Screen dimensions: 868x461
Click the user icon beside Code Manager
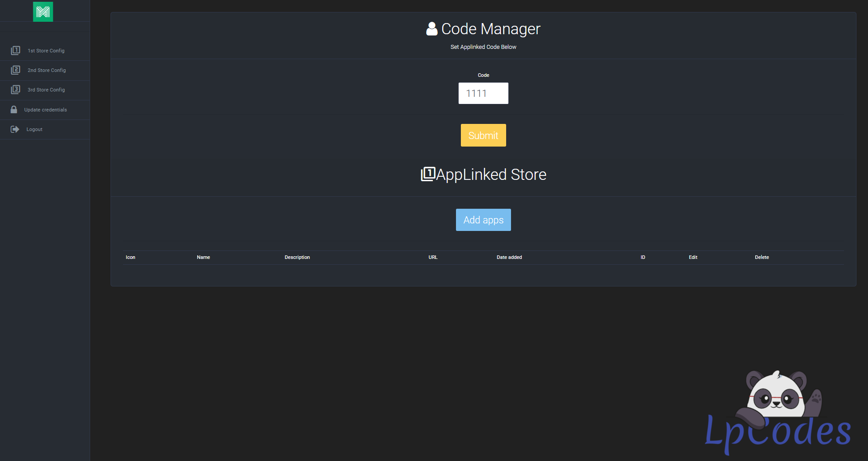pyautogui.click(x=432, y=29)
